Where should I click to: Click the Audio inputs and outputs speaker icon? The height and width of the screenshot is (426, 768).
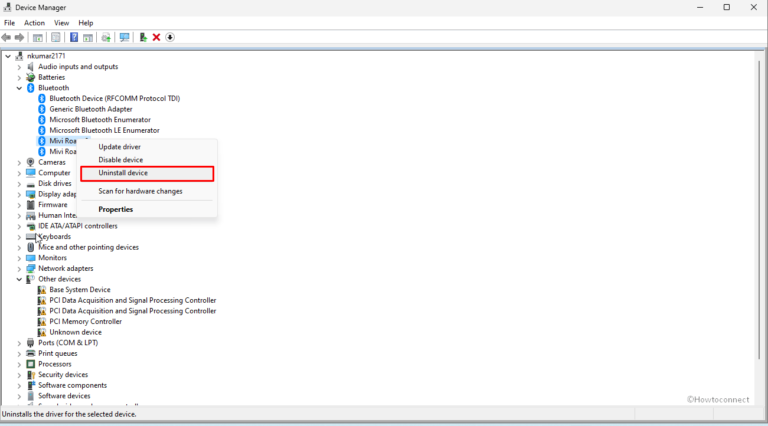(30, 67)
